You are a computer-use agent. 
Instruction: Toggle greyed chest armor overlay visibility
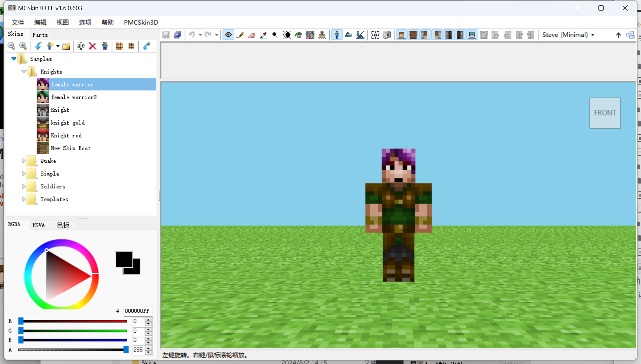pyautogui.click(x=484, y=35)
